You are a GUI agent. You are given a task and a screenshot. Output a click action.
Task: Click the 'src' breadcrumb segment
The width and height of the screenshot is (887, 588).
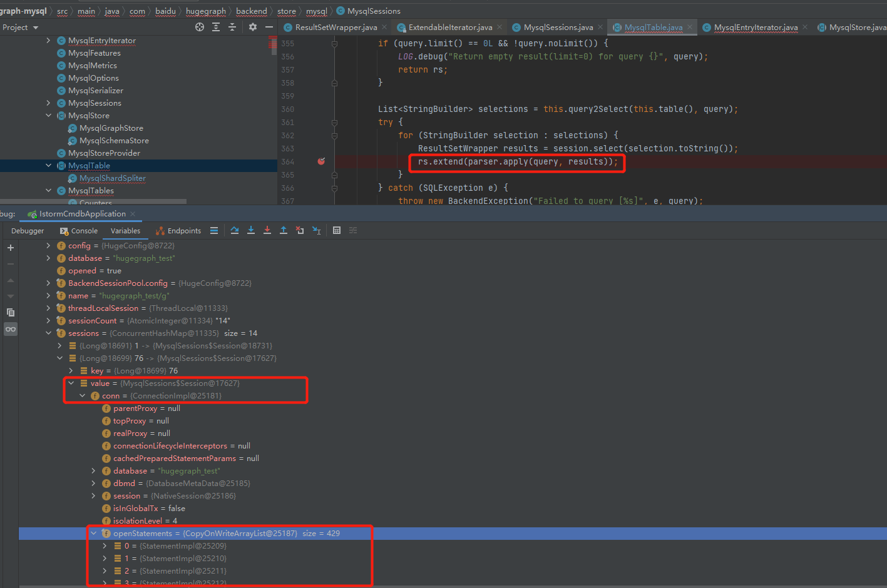(x=62, y=11)
